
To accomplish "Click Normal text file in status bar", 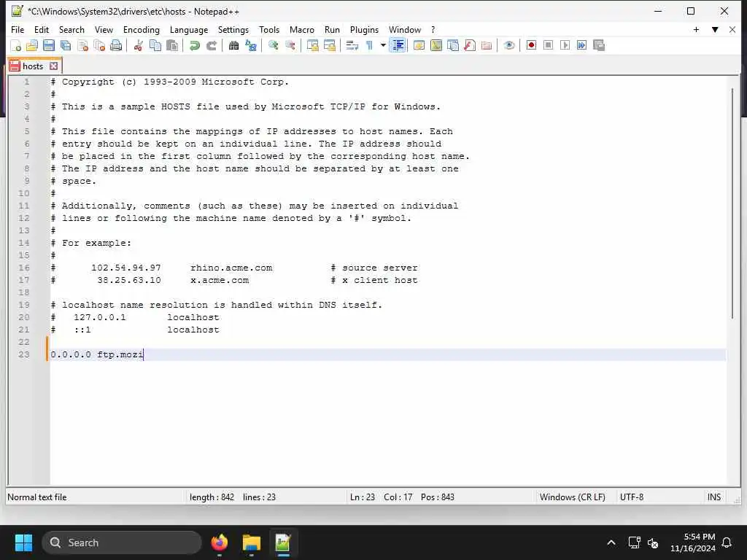I will tap(37, 497).
